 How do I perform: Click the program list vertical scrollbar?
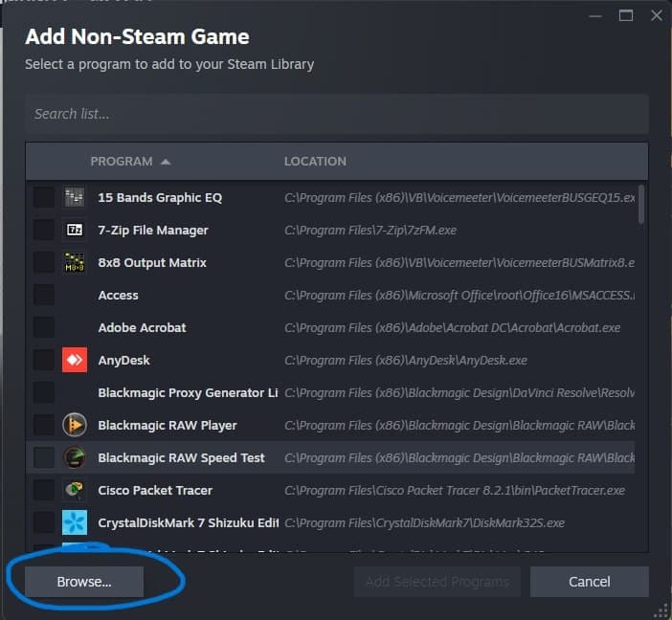click(x=641, y=205)
